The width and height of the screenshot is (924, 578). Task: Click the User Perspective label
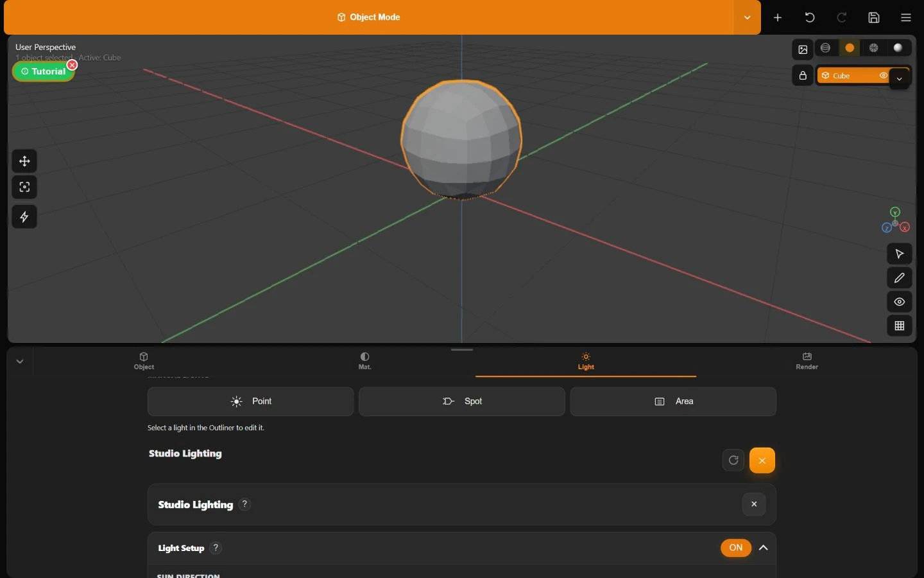pos(46,47)
